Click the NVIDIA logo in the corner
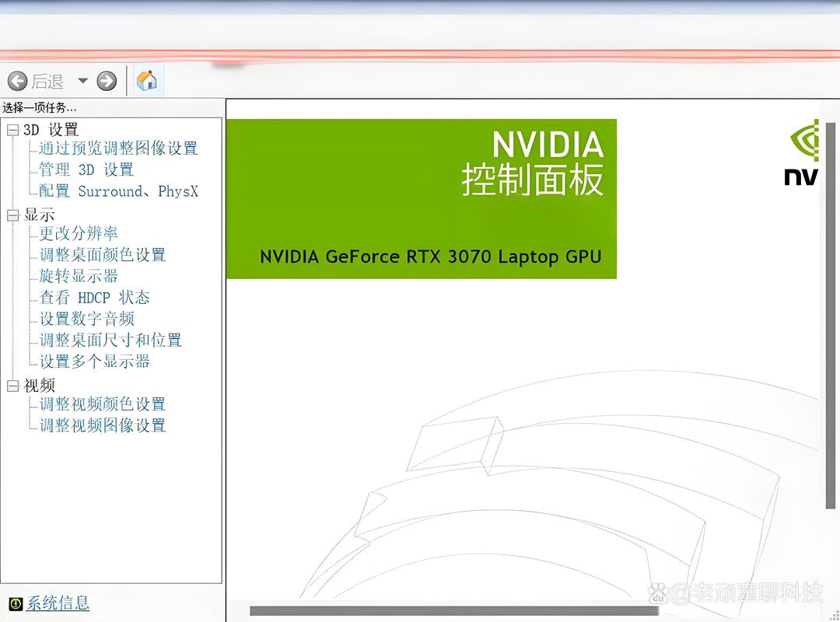This screenshot has width=840, height=622. pyautogui.click(x=803, y=153)
